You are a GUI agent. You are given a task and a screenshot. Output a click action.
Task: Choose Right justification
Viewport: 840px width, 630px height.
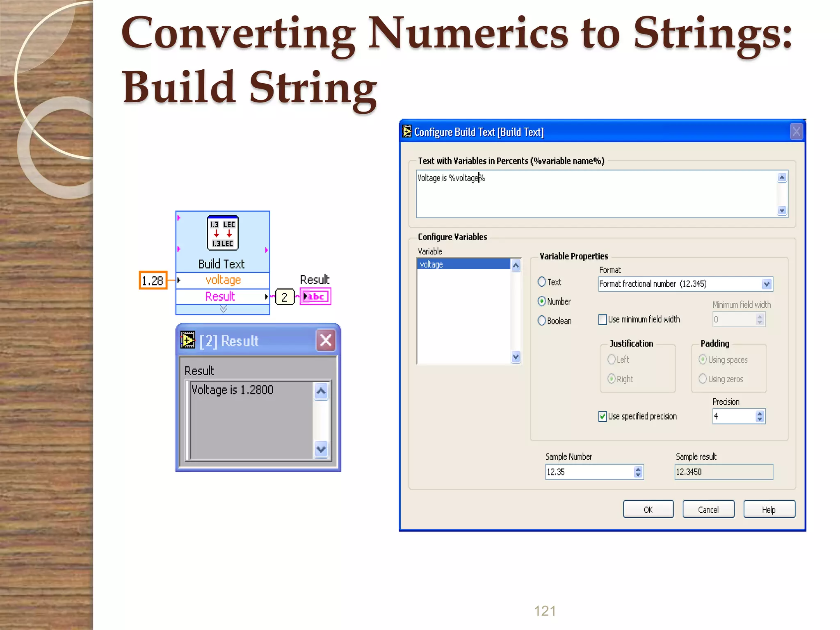(x=612, y=379)
